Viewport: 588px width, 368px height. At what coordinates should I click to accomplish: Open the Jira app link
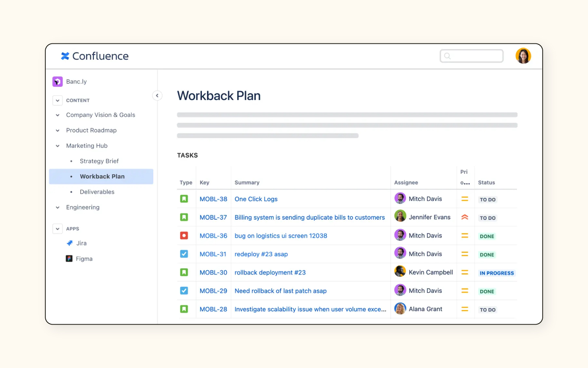click(81, 243)
